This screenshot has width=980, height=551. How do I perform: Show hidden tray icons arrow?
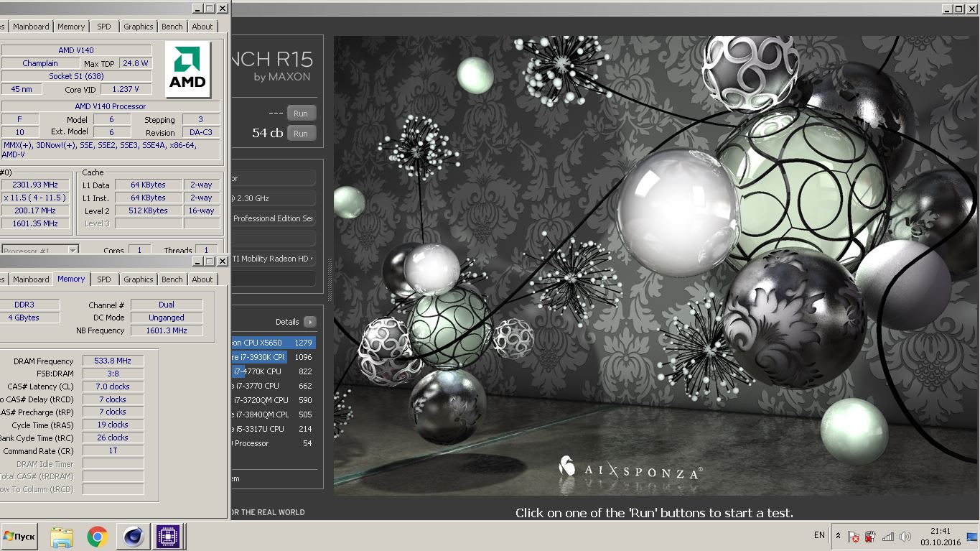click(838, 536)
